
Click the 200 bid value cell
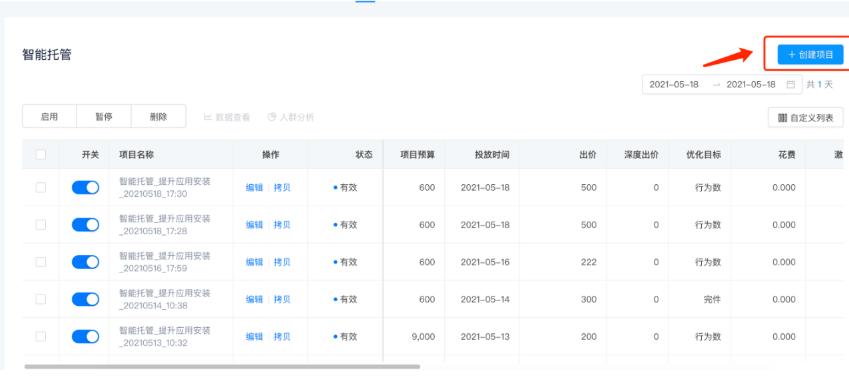pos(589,337)
